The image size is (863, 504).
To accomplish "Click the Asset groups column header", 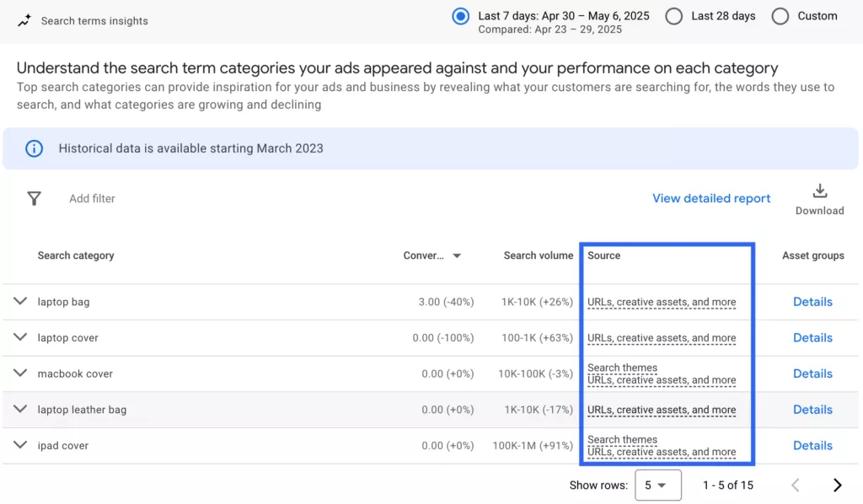I will click(813, 255).
